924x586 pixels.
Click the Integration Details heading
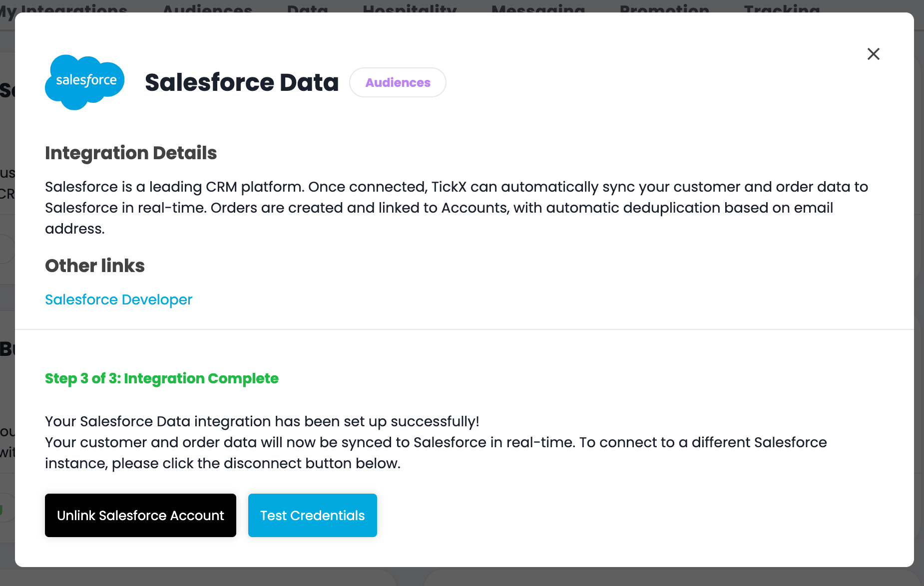[131, 153]
